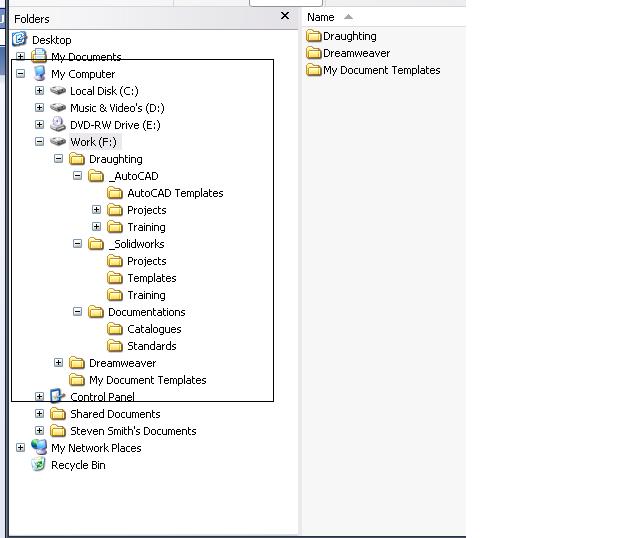This screenshot has height=538, width=618.
Task: Select Draughting name in file list
Action: coord(350,36)
